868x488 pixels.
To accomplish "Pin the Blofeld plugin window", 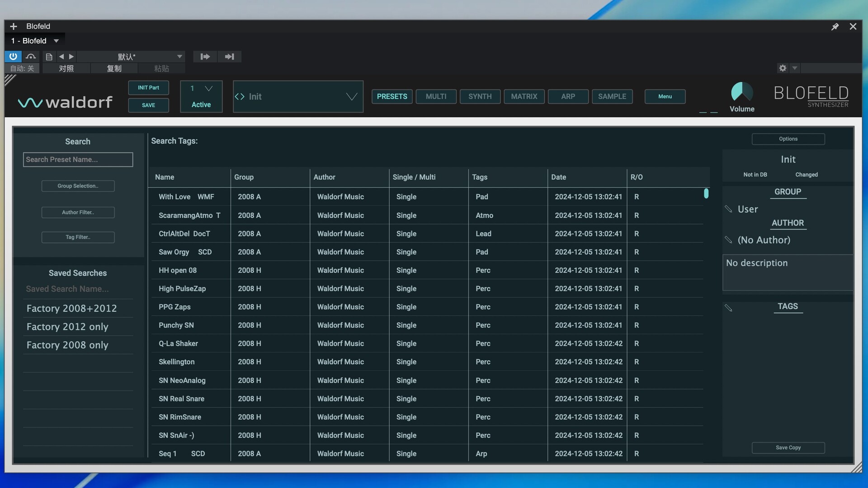I will 835,27.
